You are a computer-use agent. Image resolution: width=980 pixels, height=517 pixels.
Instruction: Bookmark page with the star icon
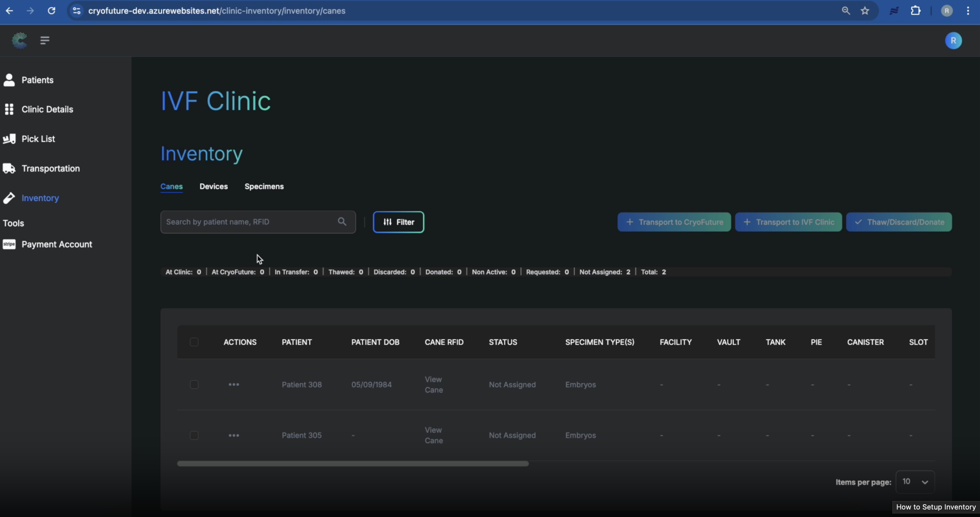click(865, 11)
